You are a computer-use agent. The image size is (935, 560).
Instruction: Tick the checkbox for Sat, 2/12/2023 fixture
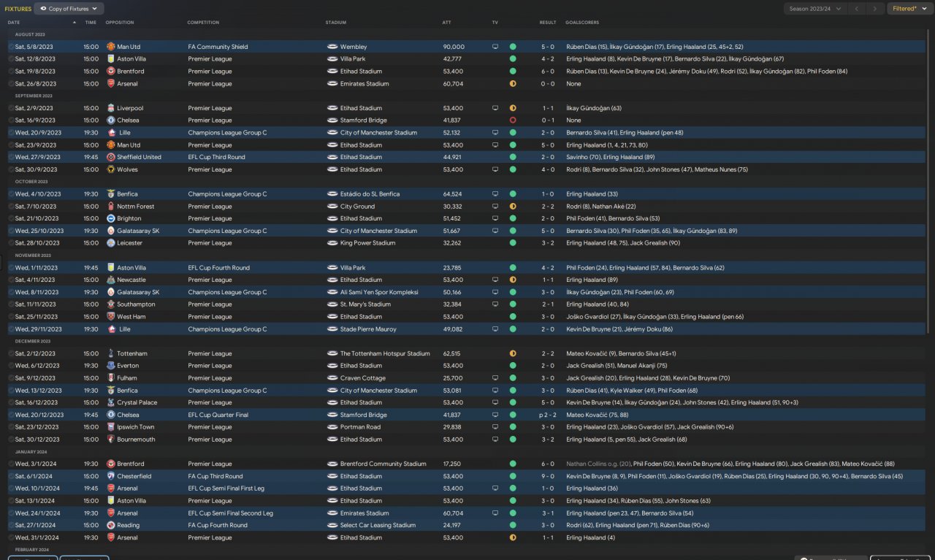(11, 353)
